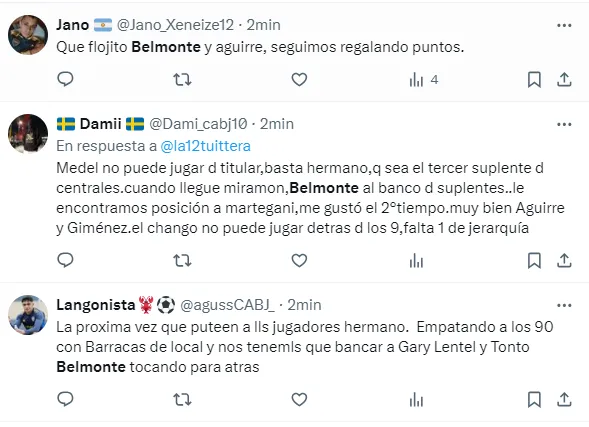Open more options on Damii's tweet

[564, 125]
